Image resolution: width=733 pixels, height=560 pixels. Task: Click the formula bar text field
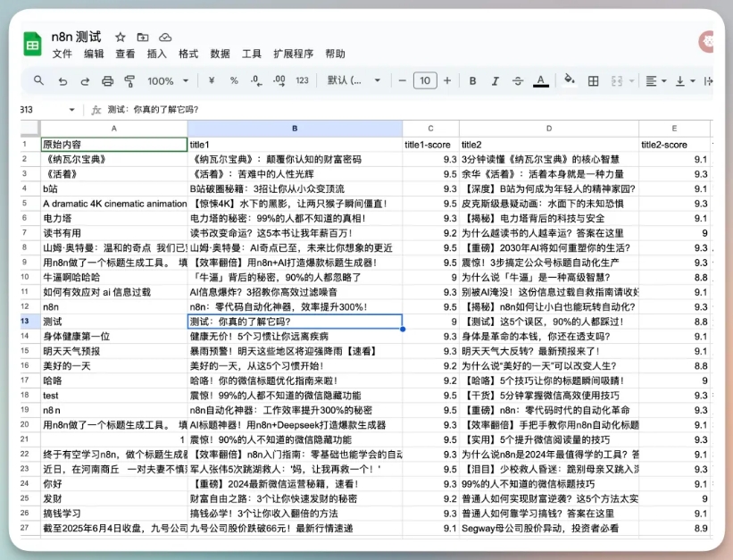pyautogui.click(x=407, y=110)
